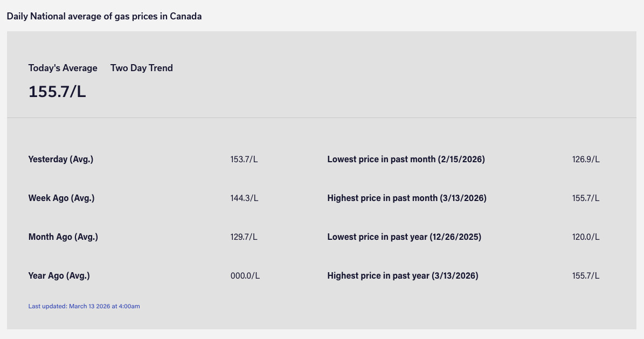Viewport: 644px width, 339px height.
Task: Click the week ago price 144.3/L
Action: (244, 198)
